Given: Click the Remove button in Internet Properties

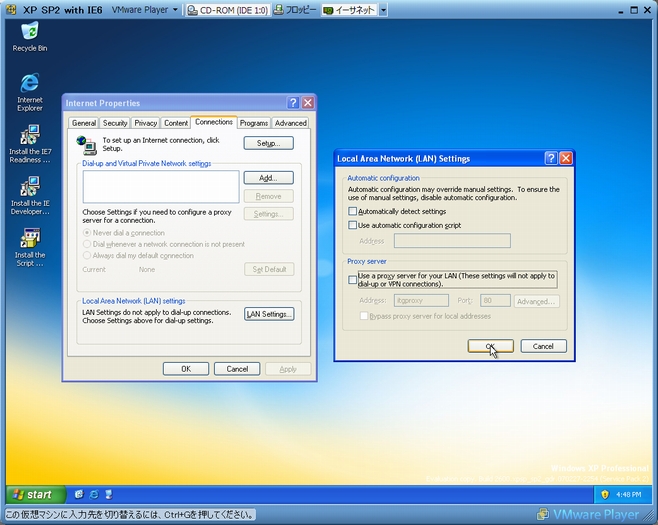Looking at the screenshot, I should point(269,196).
